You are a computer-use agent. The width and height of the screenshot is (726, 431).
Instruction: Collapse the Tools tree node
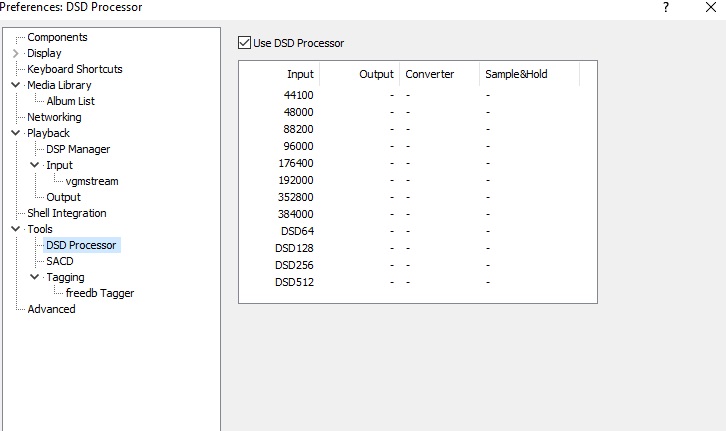click(x=15, y=229)
